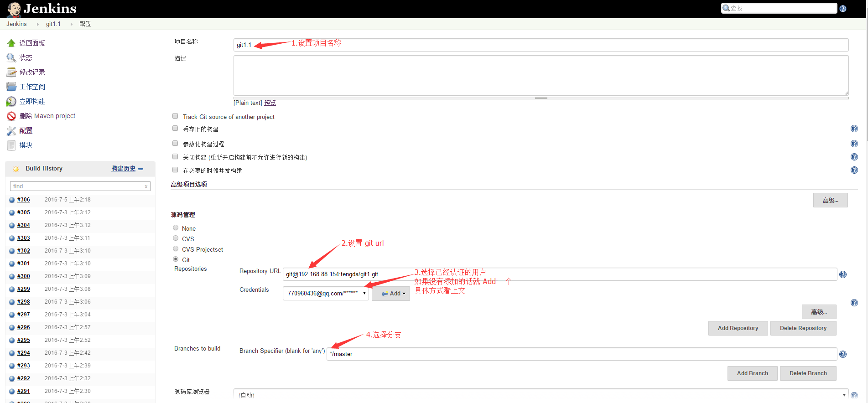
Task: Expand the Add credentials dropdown button
Action: (391, 294)
